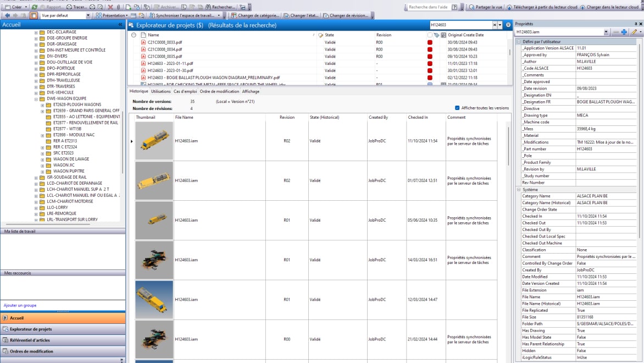The height and width of the screenshot is (363, 644).
Task: Switch to the Cas d'emploi tab
Action: [185, 91]
